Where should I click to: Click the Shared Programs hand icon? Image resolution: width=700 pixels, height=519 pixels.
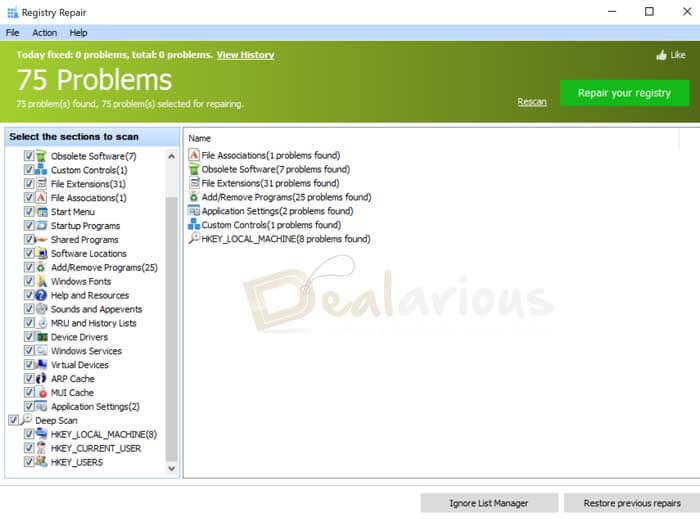(x=41, y=239)
